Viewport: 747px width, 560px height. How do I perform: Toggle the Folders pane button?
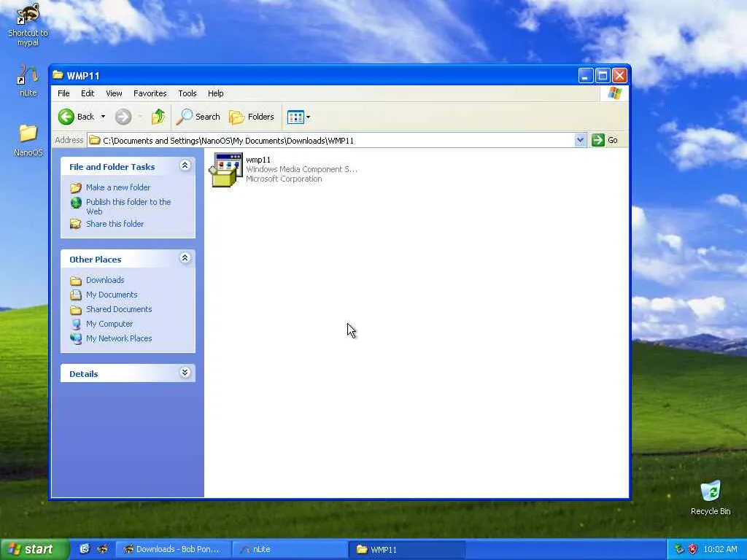pos(252,117)
